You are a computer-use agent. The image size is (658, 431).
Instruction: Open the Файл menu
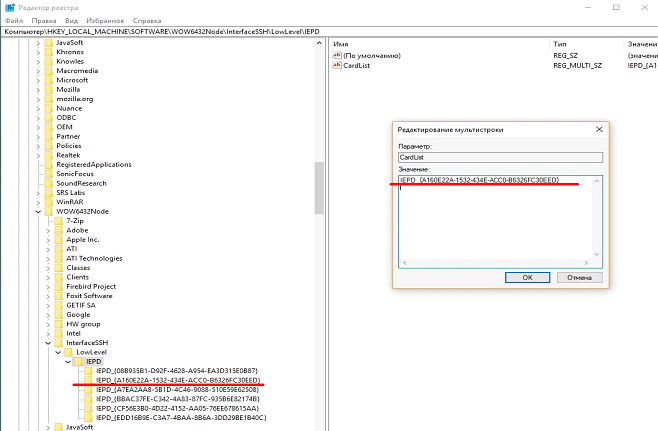click(x=11, y=19)
